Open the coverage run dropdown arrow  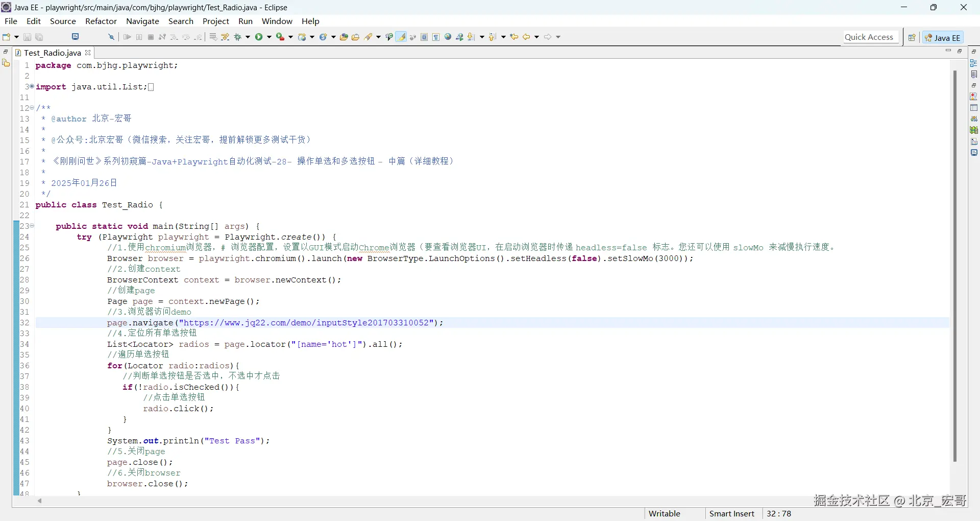tap(290, 37)
